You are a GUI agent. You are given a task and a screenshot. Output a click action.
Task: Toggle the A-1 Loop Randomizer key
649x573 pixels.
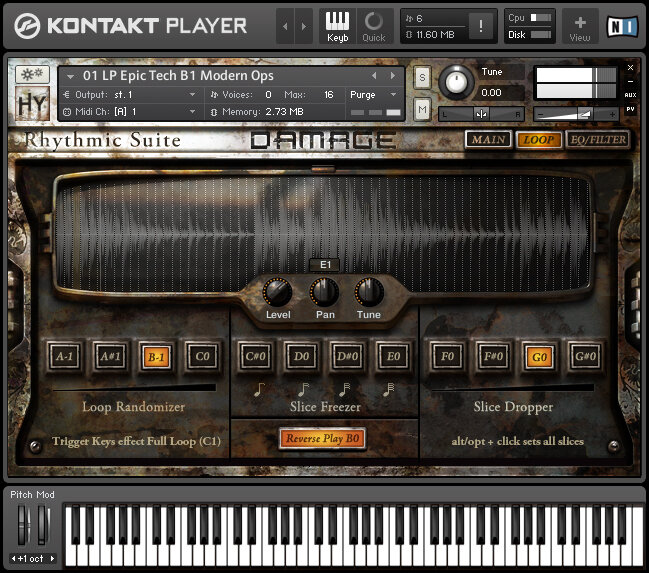pyautogui.click(x=65, y=356)
